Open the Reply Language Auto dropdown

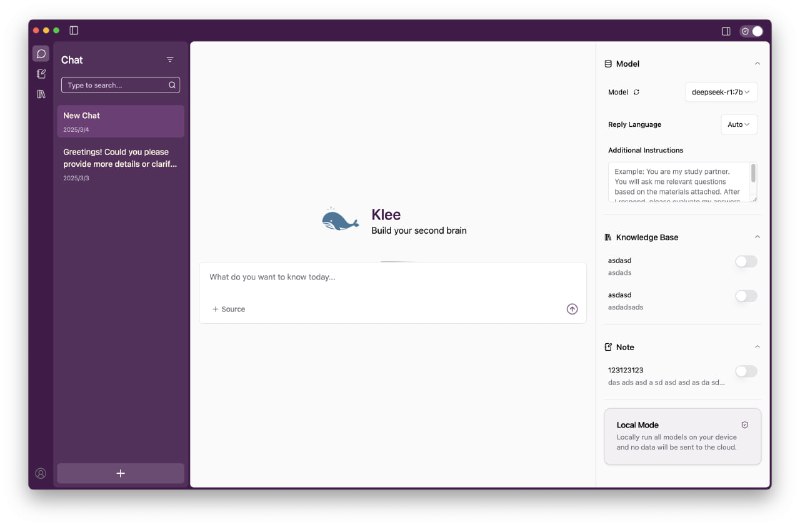pyautogui.click(x=738, y=124)
